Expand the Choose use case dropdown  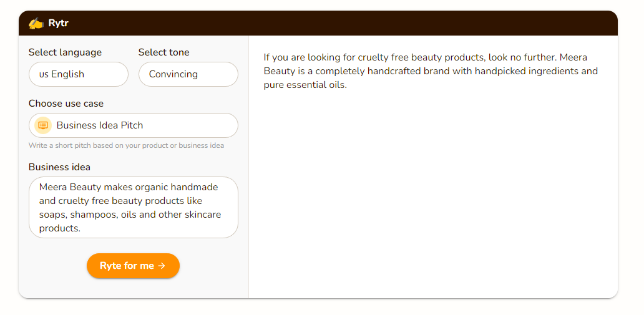pyautogui.click(x=134, y=125)
